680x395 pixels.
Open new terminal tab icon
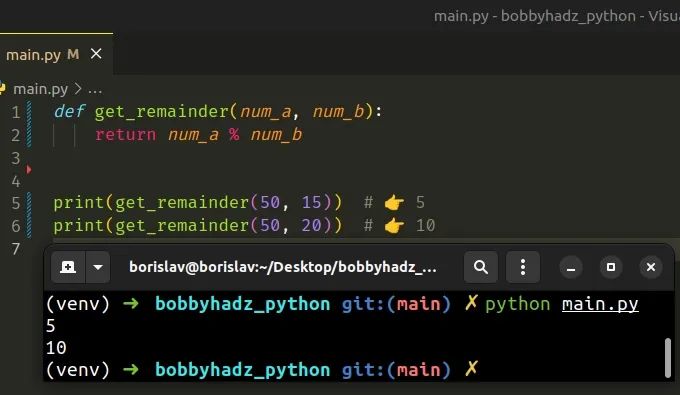click(x=68, y=267)
